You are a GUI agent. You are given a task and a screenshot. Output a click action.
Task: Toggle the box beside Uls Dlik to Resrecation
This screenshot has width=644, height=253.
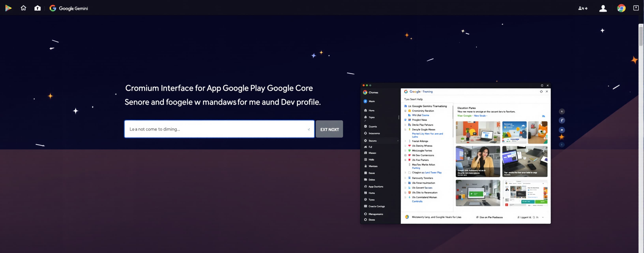405,193
